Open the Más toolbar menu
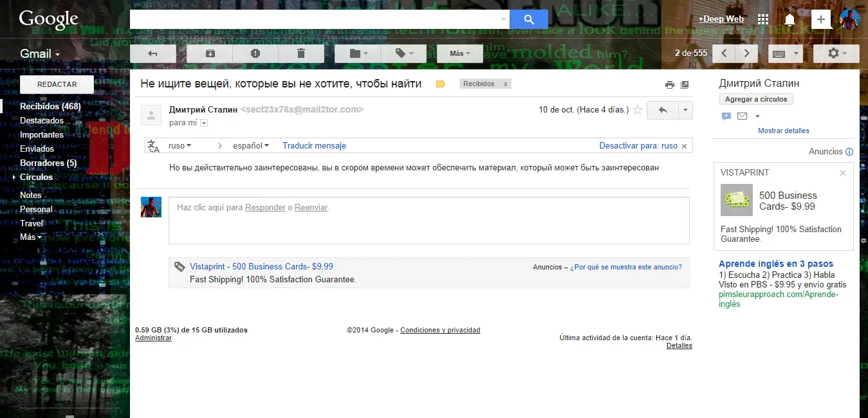The image size is (868, 418). click(x=460, y=53)
